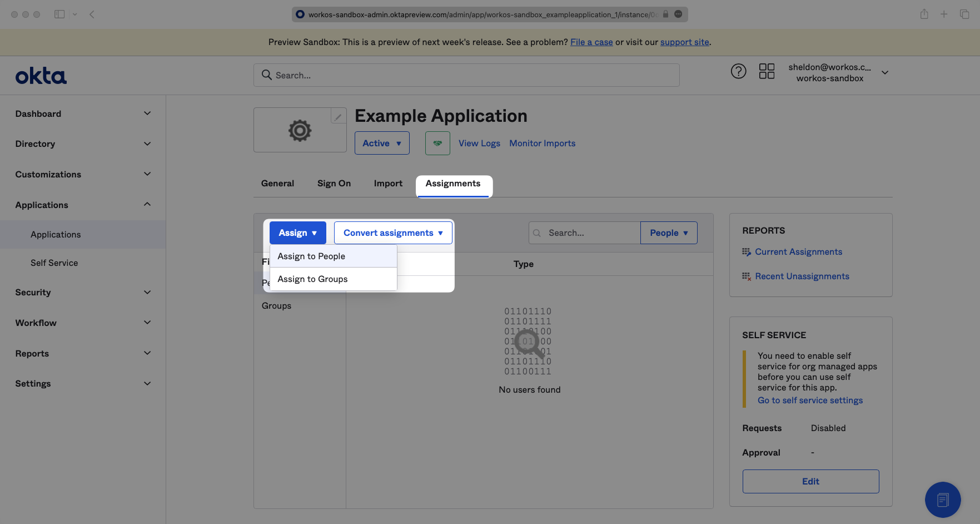Open the Convert assignments dropdown
980x524 pixels.
(x=393, y=233)
